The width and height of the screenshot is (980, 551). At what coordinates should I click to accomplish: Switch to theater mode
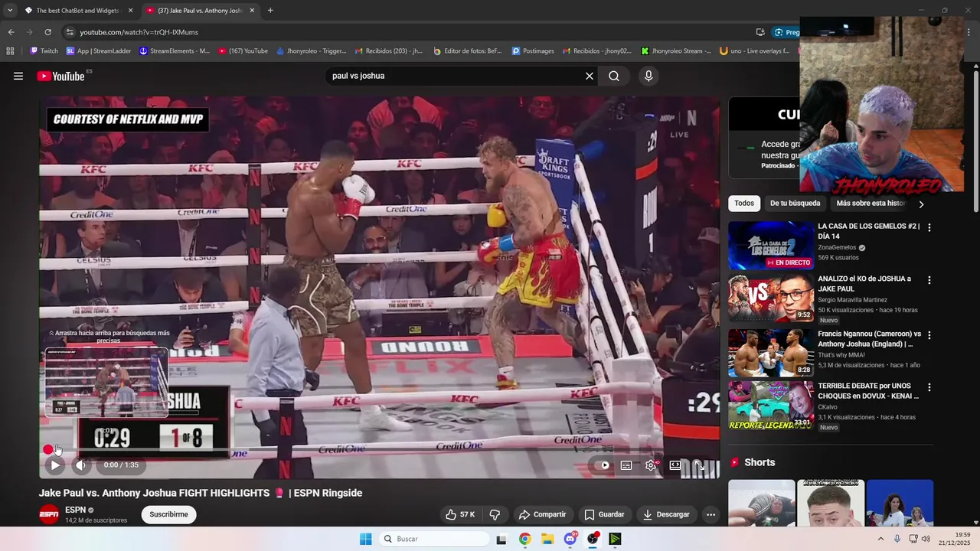click(x=675, y=465)
